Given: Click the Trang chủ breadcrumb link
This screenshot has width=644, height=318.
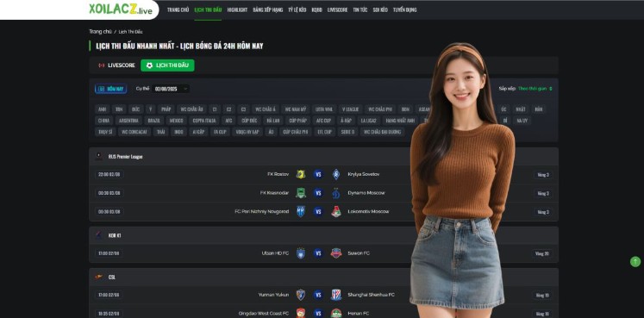Looking at the screenshot, I should [x=100, y=32].
